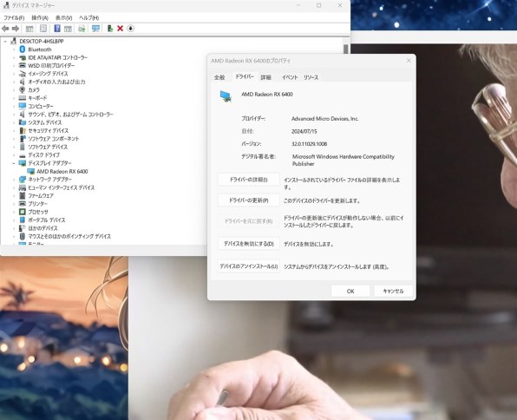This screenshot has height=420, width=517.
Task: Switch to the イベント tab
Action: 290,77
